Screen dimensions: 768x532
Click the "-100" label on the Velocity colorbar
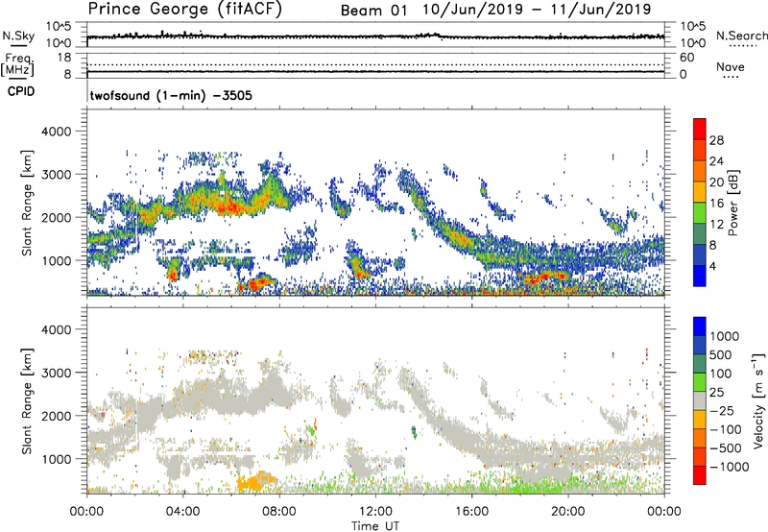(726, 429)
